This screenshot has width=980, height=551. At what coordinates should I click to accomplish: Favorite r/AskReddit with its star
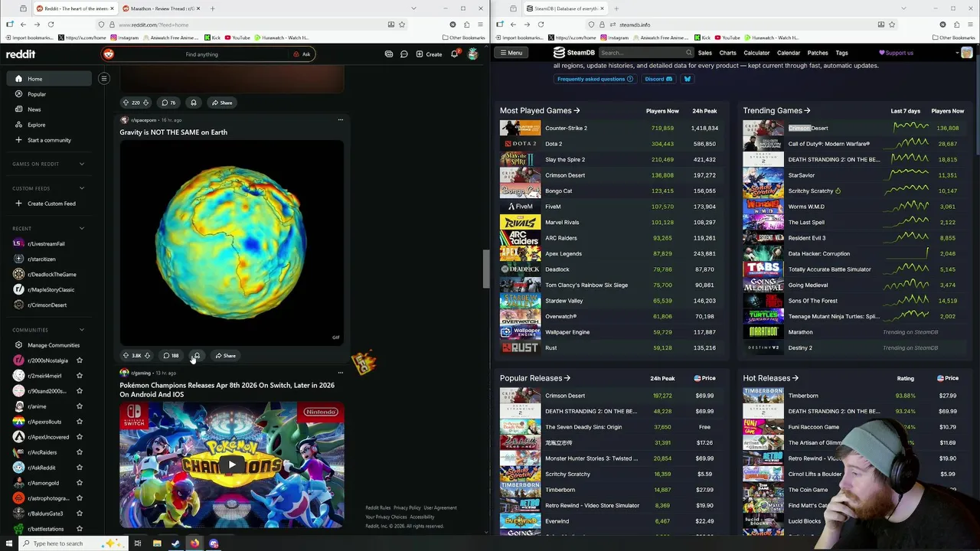click(x=80, y=468)
